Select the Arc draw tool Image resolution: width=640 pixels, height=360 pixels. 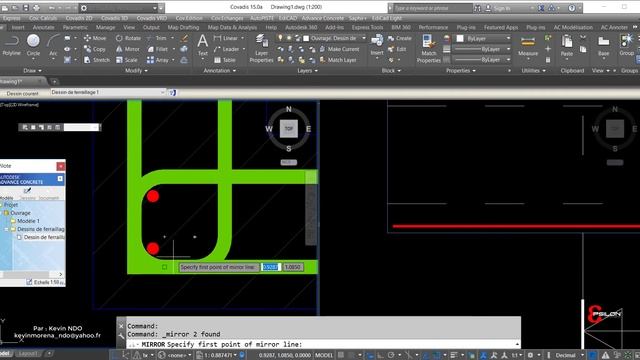[x=53, y=46]
